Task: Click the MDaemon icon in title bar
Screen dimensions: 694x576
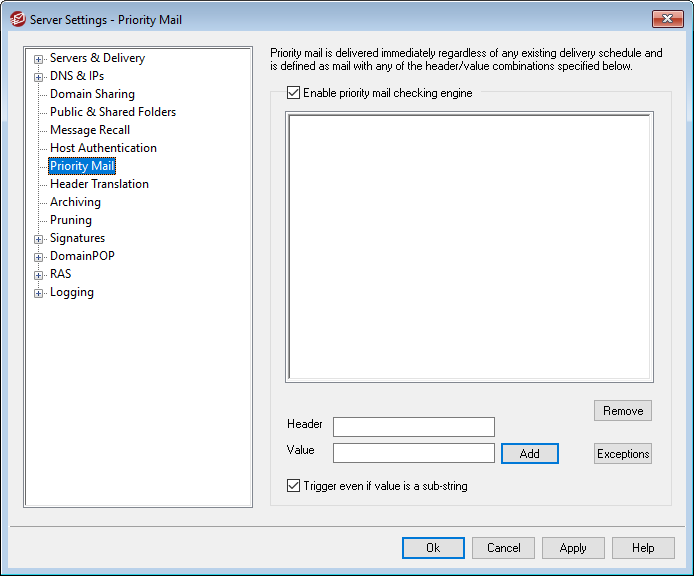Action: (x=17, y=19)
